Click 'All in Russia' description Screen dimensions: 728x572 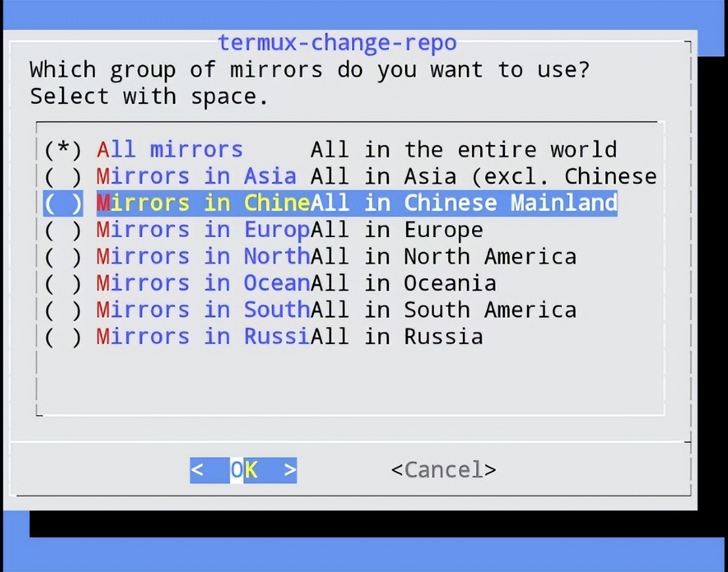tap(397, 337)
